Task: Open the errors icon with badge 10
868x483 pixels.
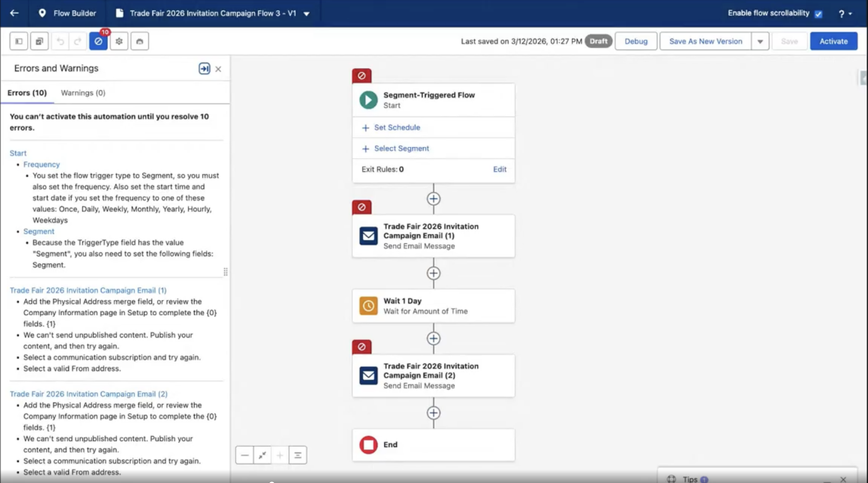Action: tap(98, 41)
